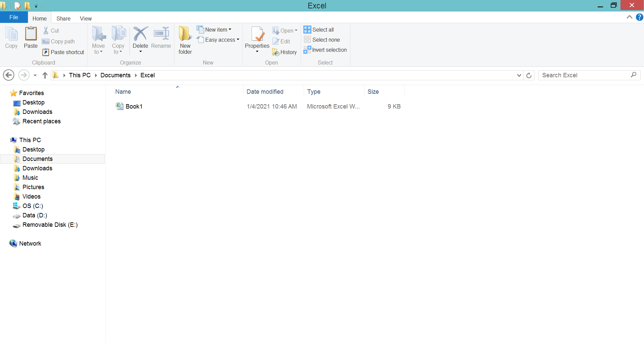Screen dimensions: 644x342
Task: Click Paste shortcut in the ribbon
Action: (63, 52)
